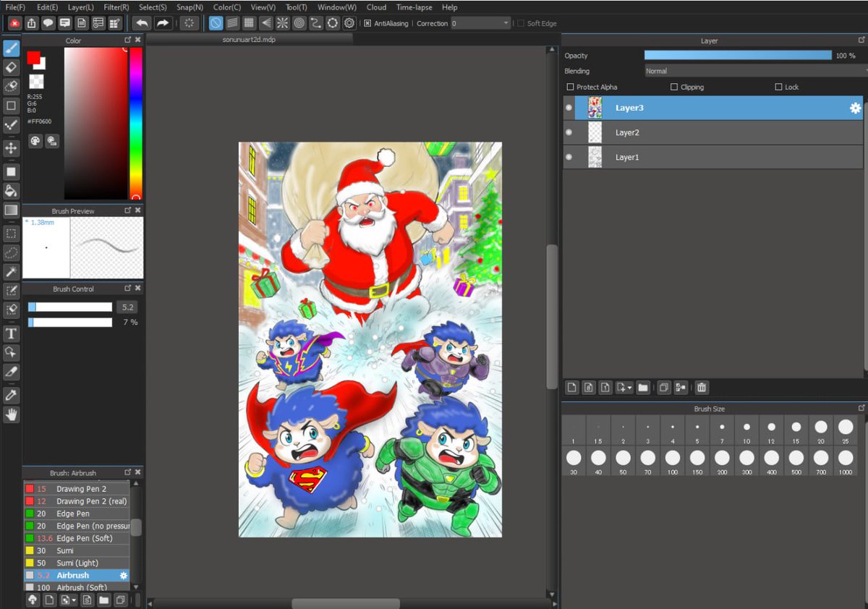Expand the Correction value dropdown
This screenshot has width=868, height=609.
(x=506, y=23)
